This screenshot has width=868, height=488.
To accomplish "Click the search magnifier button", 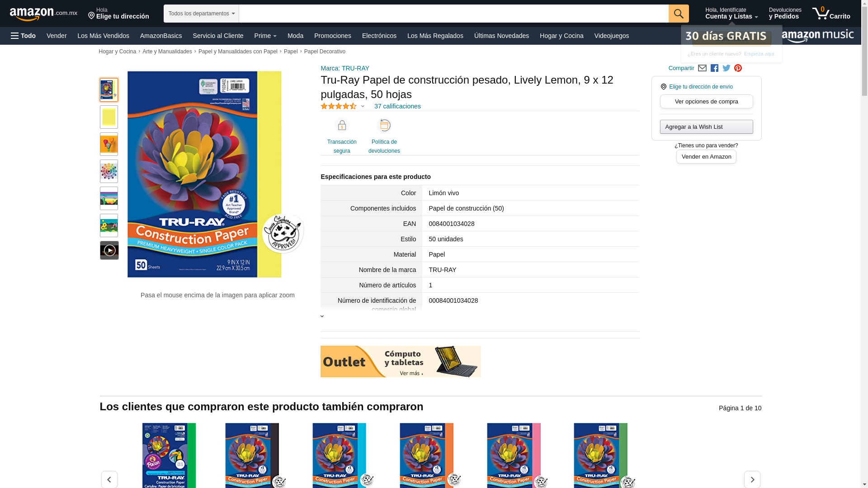I will click(x=679, y=14).
